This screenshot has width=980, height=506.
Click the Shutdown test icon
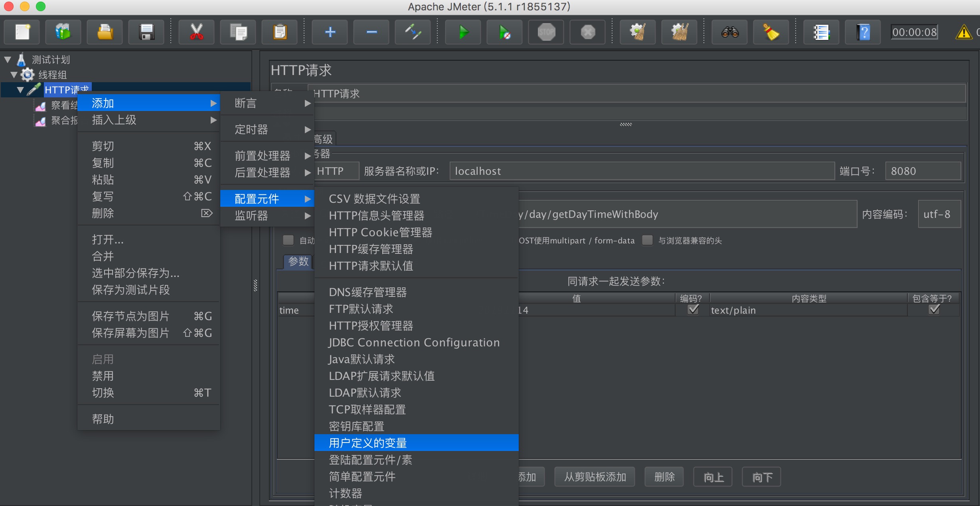tap(588, 32)
